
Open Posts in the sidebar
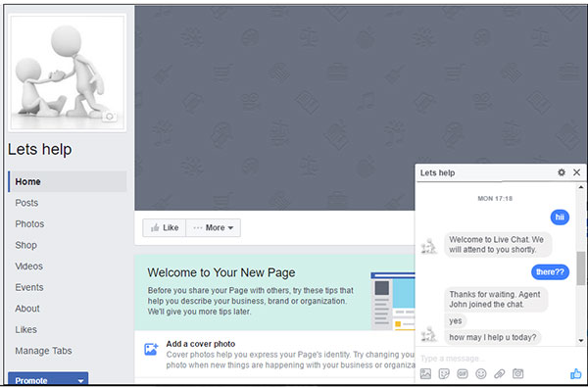(26, 203)
